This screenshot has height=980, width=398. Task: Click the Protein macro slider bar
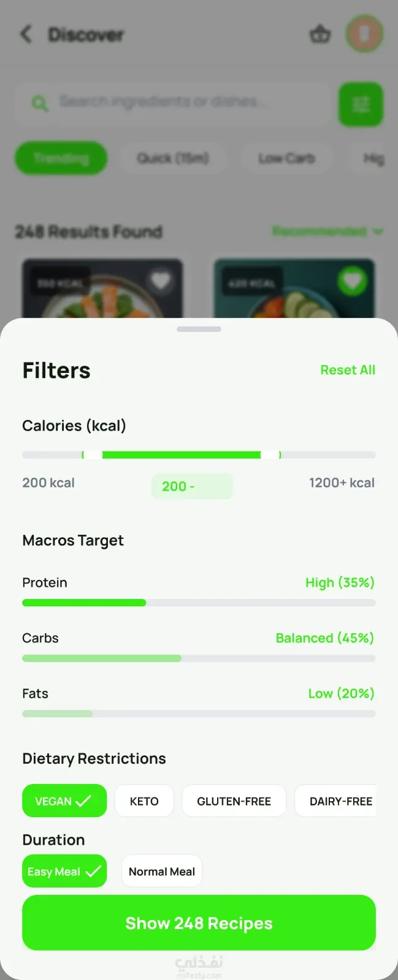pyautogui.click(x=199, y=603)
